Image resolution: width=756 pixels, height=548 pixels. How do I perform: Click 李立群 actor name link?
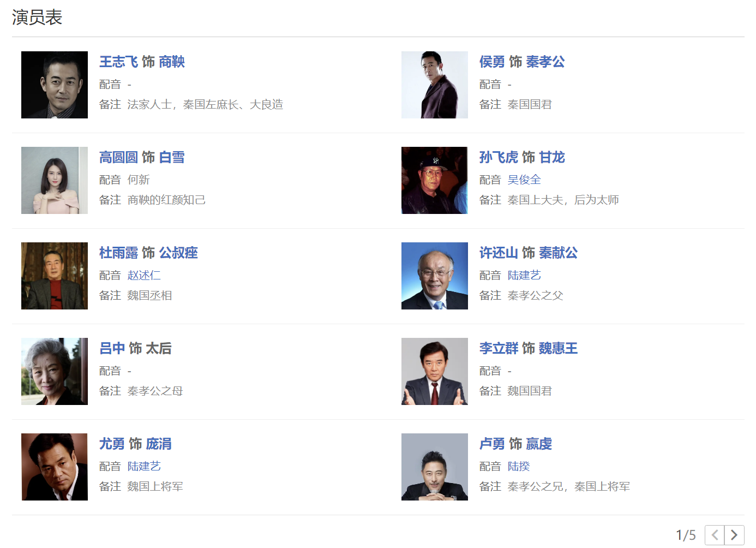tap(499, 349)
